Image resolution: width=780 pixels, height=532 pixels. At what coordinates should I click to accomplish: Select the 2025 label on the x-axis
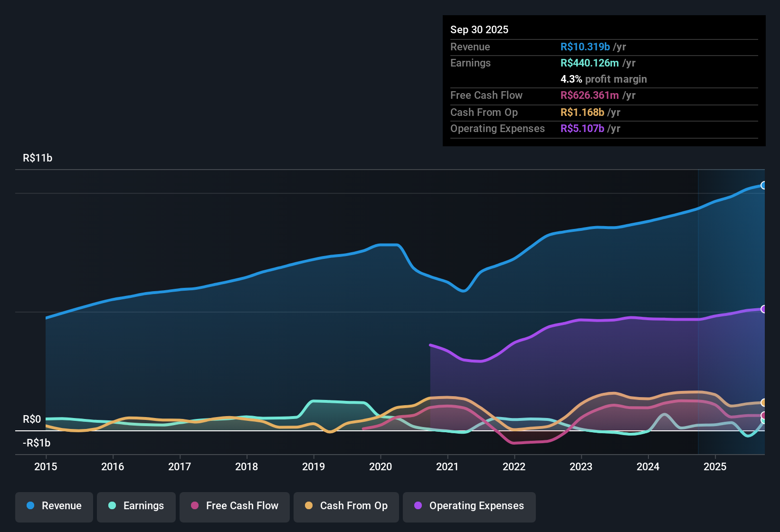click(715, 467)
